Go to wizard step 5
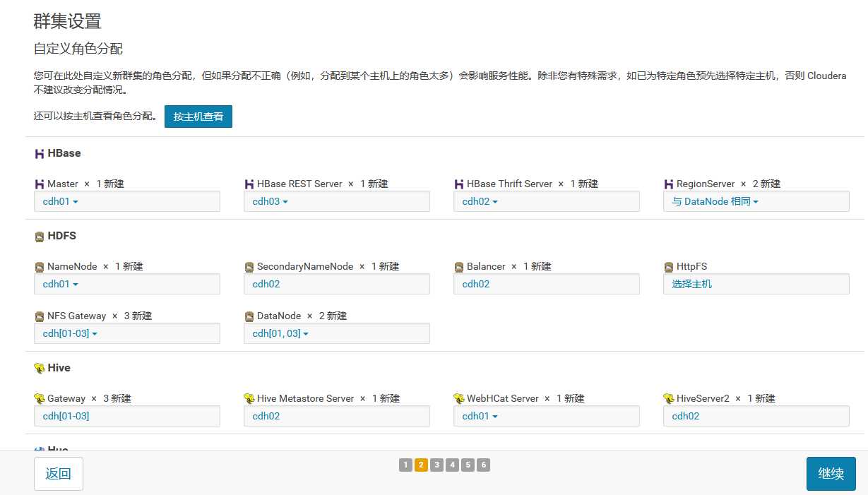Image resolution: width=868 pixels, height=495 pixels. [x=468, y=465]
